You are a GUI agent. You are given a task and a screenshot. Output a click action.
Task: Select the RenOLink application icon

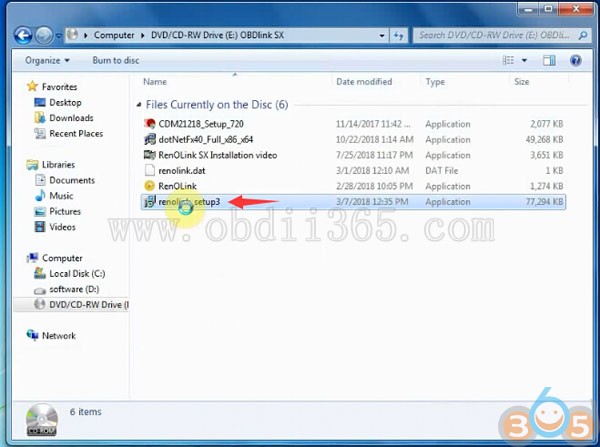pyautogui.click(x=150, y=186)
